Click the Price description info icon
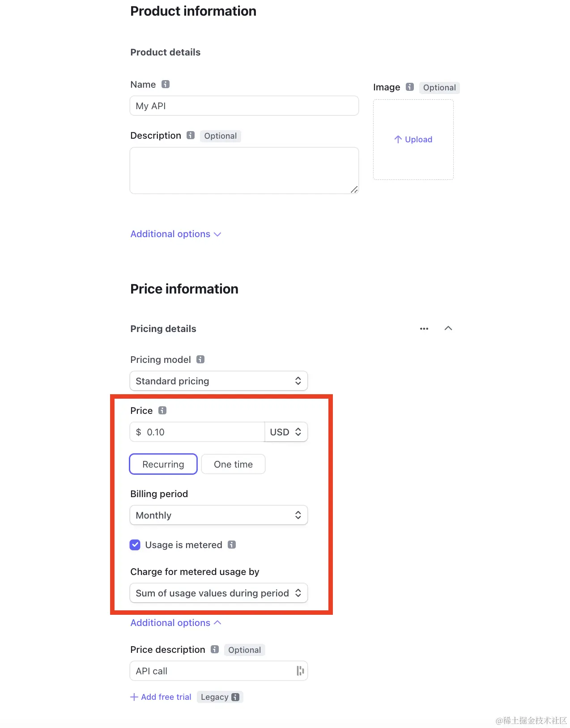 215,649
